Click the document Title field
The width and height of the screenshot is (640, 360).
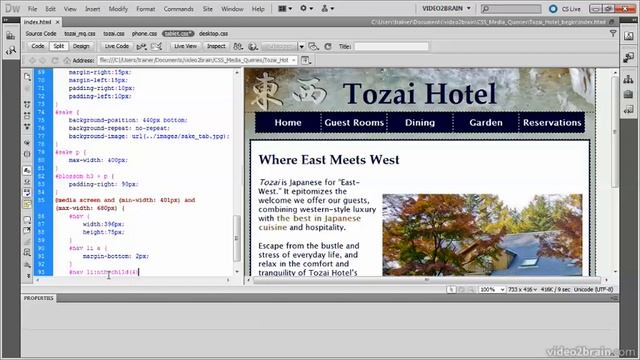(391, 47)
